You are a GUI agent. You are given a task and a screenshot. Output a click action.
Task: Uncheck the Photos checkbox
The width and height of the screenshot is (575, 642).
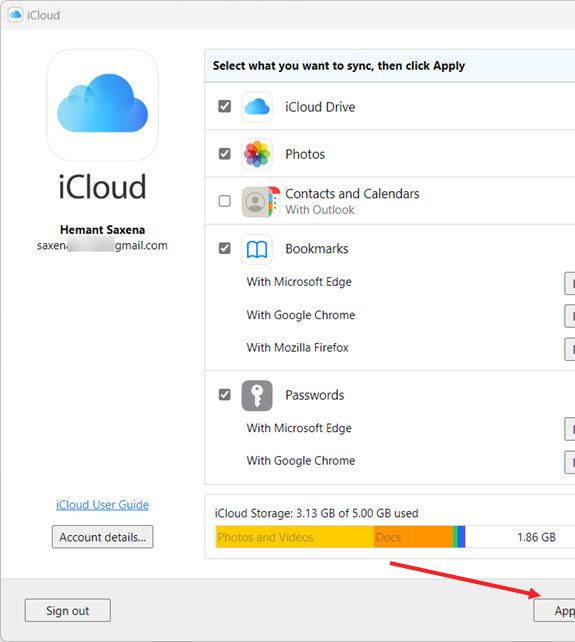click(224, 154)
